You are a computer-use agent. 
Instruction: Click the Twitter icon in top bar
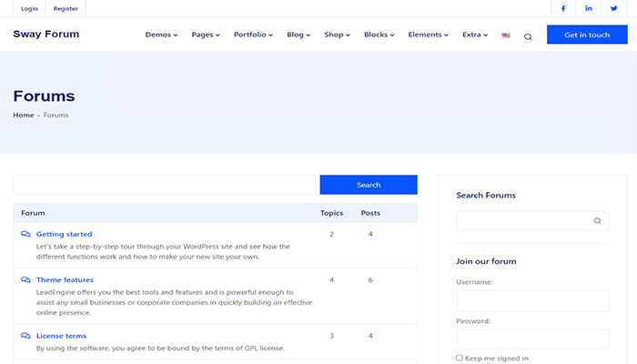click(x=614, y=8)
